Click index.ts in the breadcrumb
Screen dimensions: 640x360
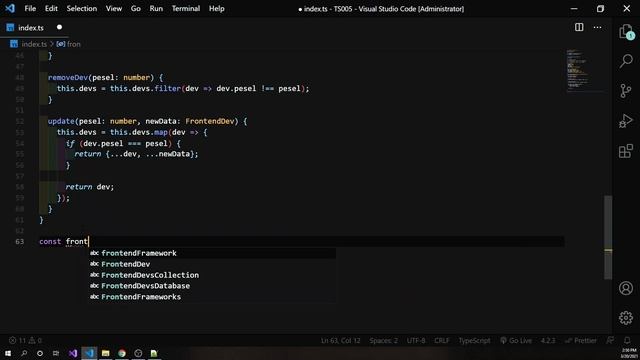point(34,44)
